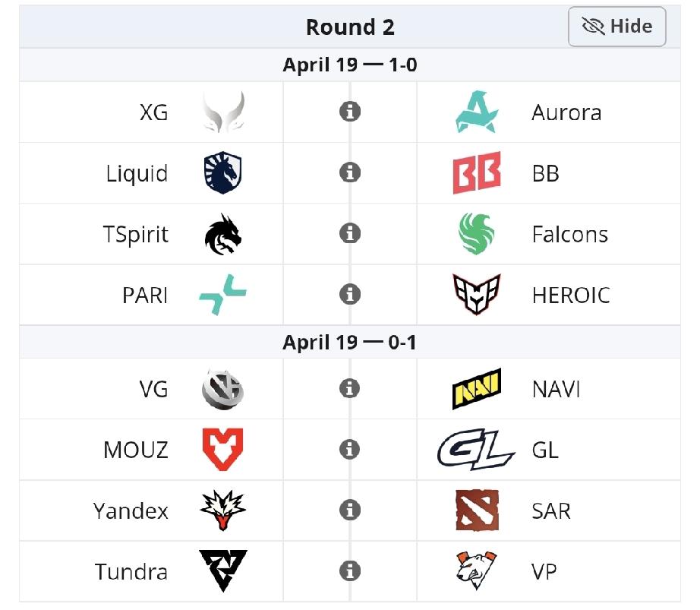Screen dimensions: 700x610
Task: Click the Aurora team logo
Action: click(477, 112)
